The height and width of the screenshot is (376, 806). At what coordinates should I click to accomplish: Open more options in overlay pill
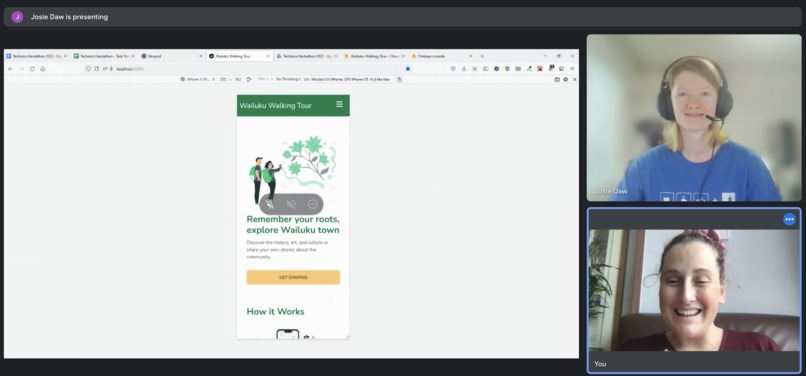313,204
